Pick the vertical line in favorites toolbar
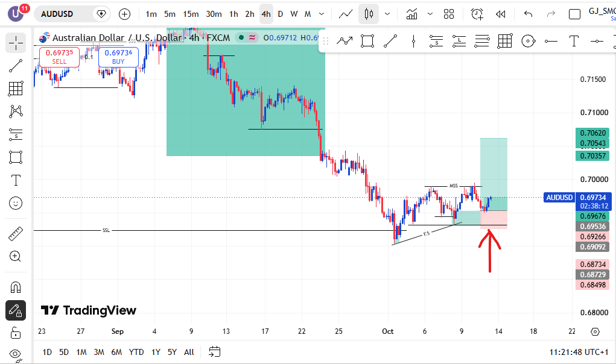616x364 pixels. click(413, 41)
